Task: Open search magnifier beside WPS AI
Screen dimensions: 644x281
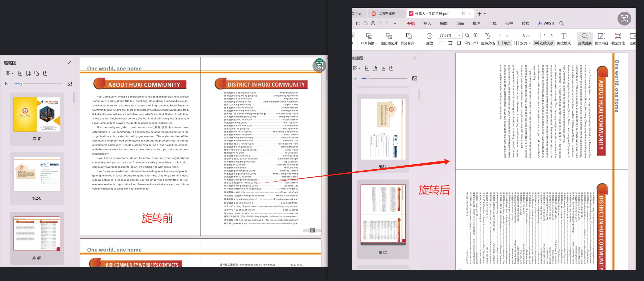Action: pyautogui.click(x=561, y=23)
